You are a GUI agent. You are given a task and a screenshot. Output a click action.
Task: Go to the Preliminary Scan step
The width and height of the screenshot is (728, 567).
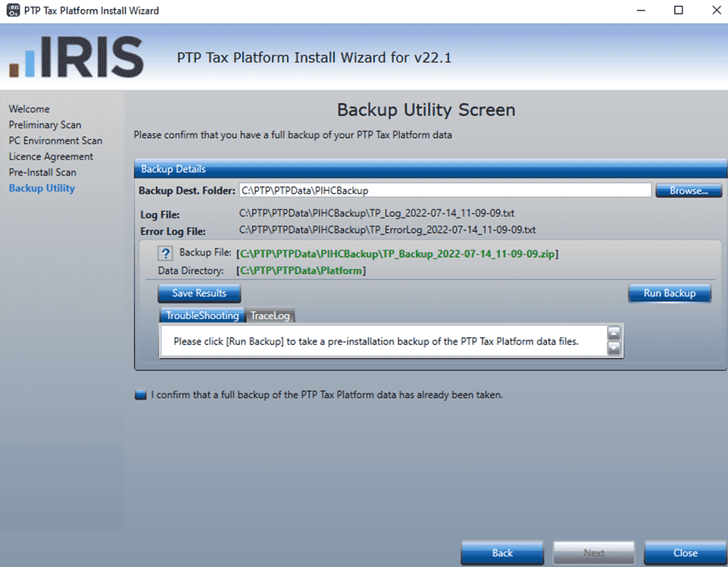(x=45, y=124)
